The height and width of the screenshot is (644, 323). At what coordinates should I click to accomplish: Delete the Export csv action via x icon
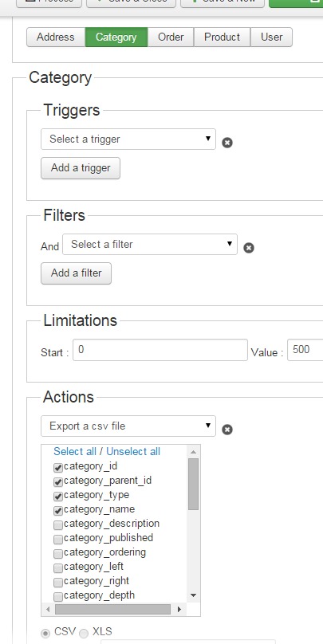pos(227,430)
